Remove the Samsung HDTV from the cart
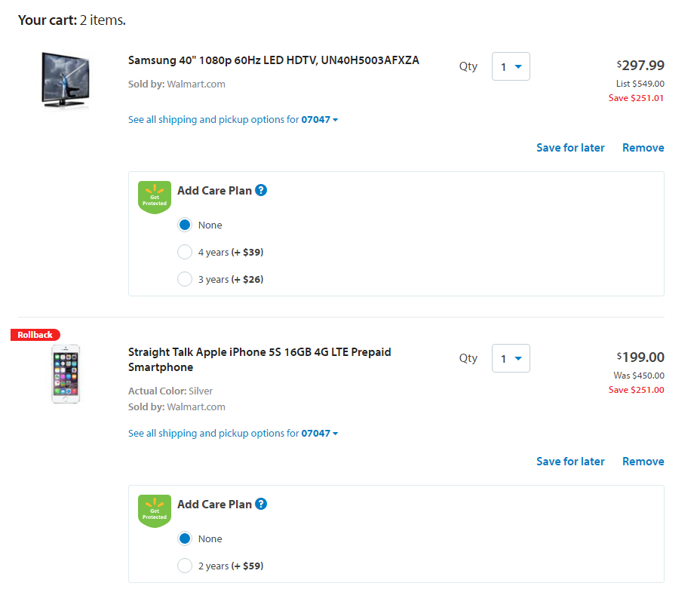 [643, 148]
